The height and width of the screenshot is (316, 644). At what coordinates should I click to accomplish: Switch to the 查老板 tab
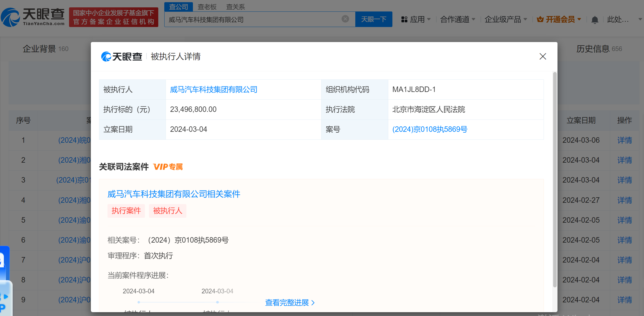coord(207,7)
